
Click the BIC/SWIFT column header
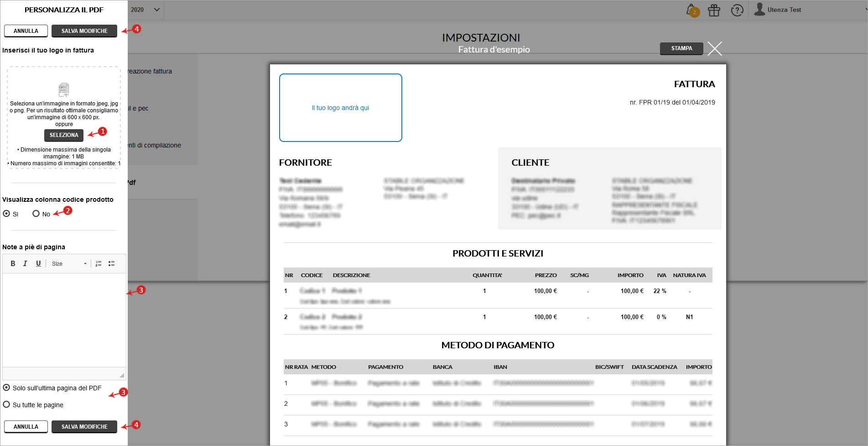pyautogui.click(x=609, y=367)
